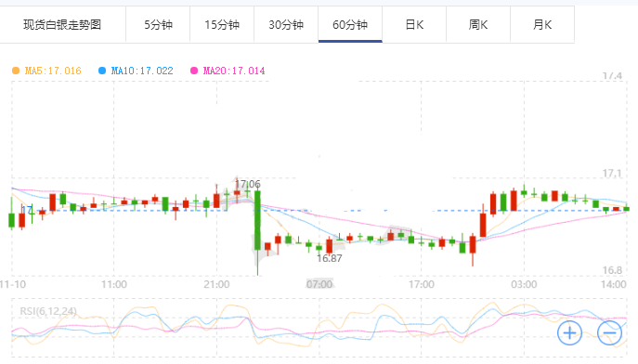Click the 17.1 price axis label
This screenshot has width=638, height=364.
click(x=612, y=174)
